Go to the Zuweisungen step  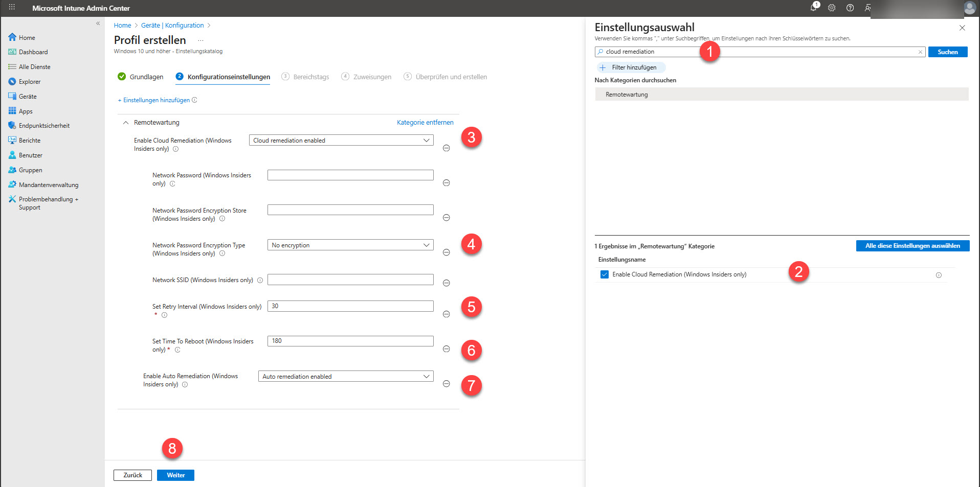[x=366, y=77]
